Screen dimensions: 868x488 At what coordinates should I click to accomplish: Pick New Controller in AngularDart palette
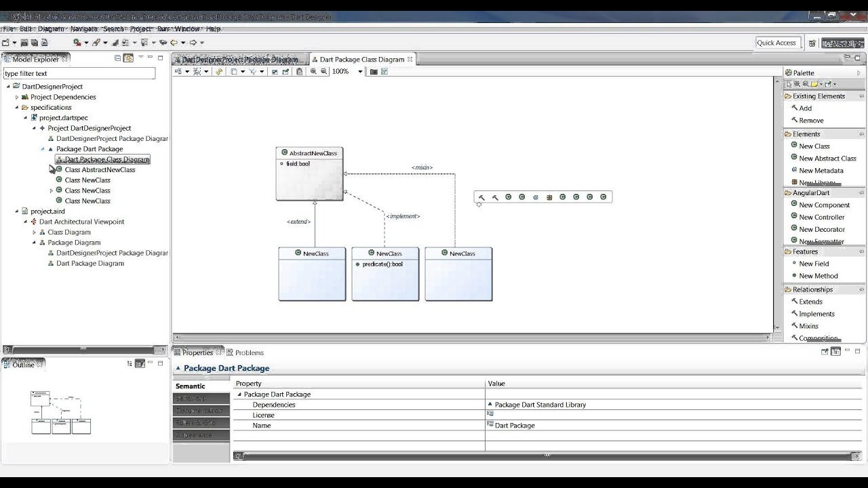coord(817,217)
